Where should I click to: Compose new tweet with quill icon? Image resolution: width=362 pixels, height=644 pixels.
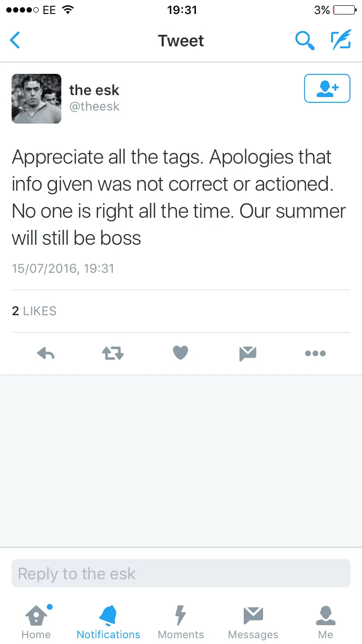(341, 41)
